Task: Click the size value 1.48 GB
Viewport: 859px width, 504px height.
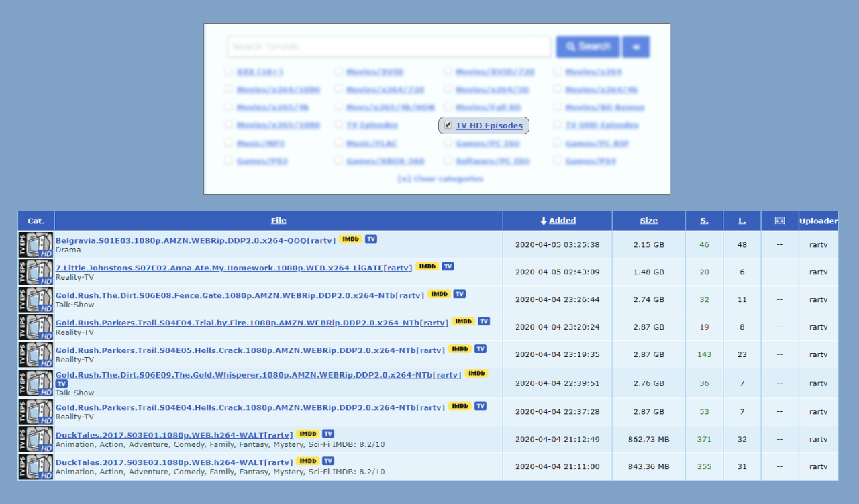Action: [x=648, y=272]
